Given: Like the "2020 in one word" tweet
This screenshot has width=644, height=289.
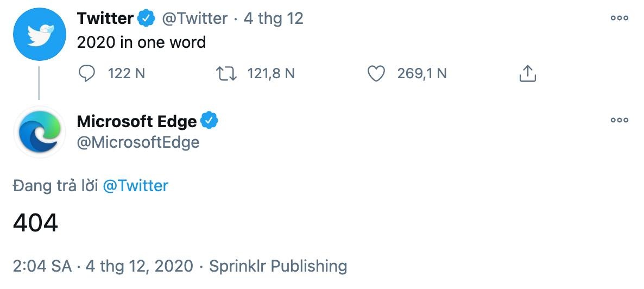Looking at the screenshot, I should 376,73.
